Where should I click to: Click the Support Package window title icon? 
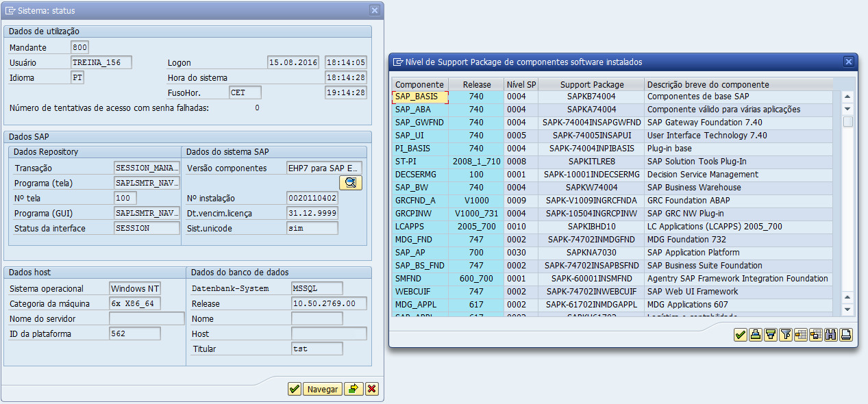click(398, 62)
